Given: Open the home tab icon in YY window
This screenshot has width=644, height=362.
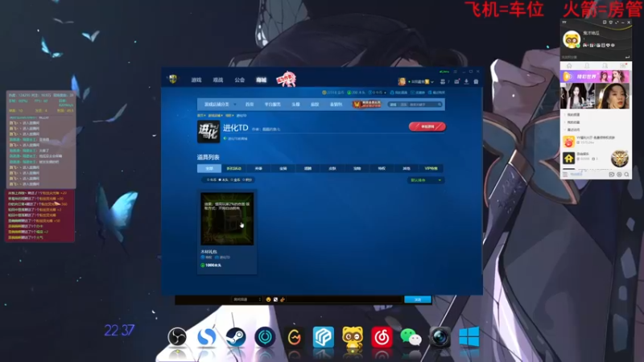Looking at the screenshot, I should pos(569,66).
